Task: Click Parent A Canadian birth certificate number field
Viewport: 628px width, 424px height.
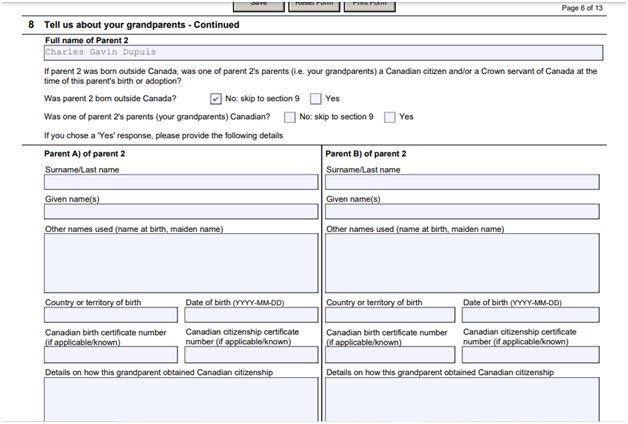Action: [111, 355]
